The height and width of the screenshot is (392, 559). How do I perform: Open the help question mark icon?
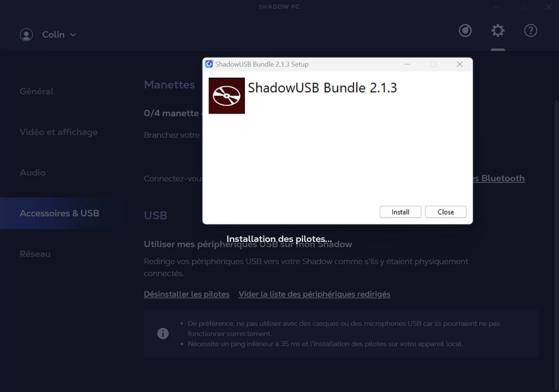coord(531,31)
